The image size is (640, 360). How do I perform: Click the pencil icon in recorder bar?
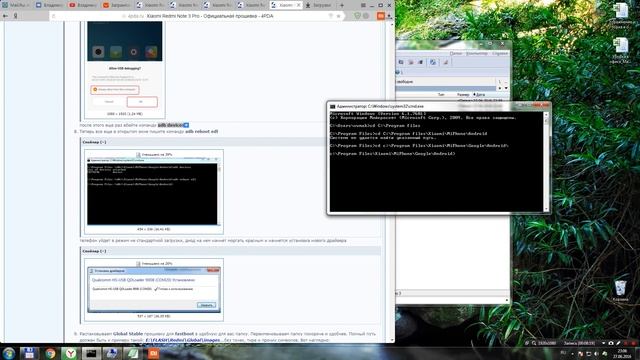click(618, 343)
